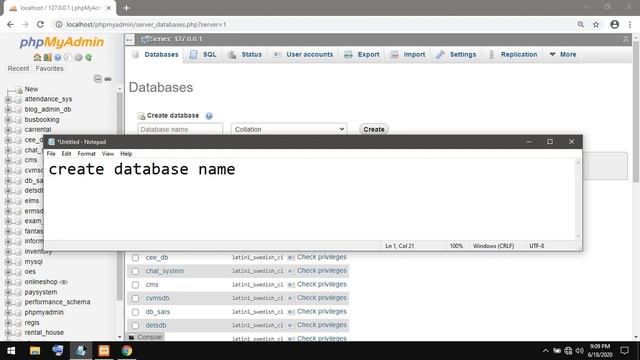The image size is (640, 360).
Task: Click inside the Notepad text area
Action: tap(310, 199)
